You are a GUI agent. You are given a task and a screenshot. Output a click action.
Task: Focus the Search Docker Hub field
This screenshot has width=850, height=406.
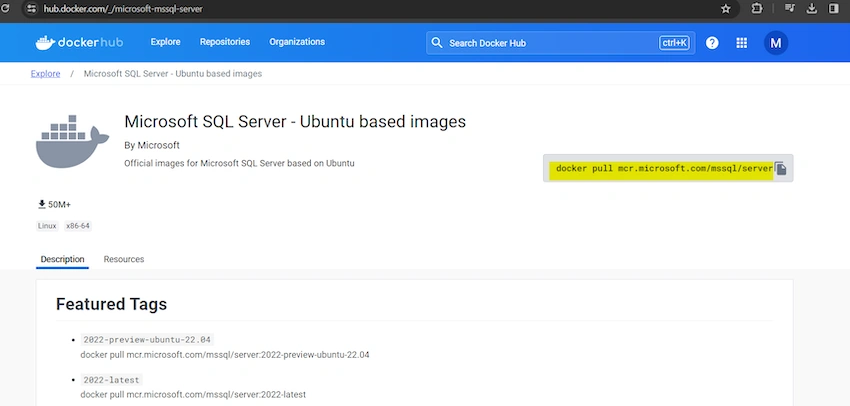pyautogui.click(x=561, y=43)
